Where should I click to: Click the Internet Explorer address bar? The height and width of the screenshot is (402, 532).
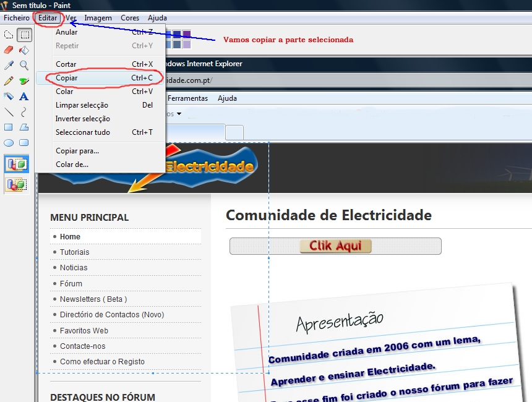pos(348,80)
